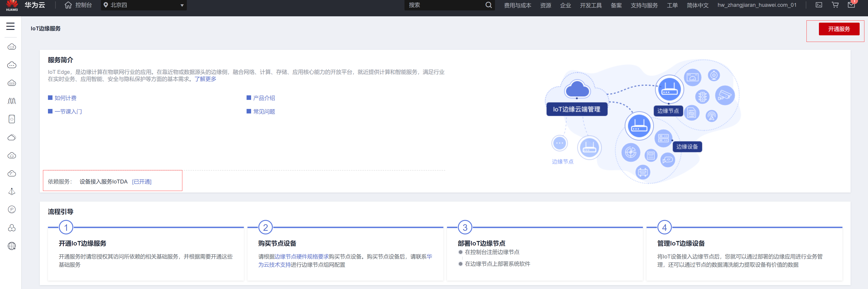Open 企业 menu

pyautogui.click(x=565, y=5)
